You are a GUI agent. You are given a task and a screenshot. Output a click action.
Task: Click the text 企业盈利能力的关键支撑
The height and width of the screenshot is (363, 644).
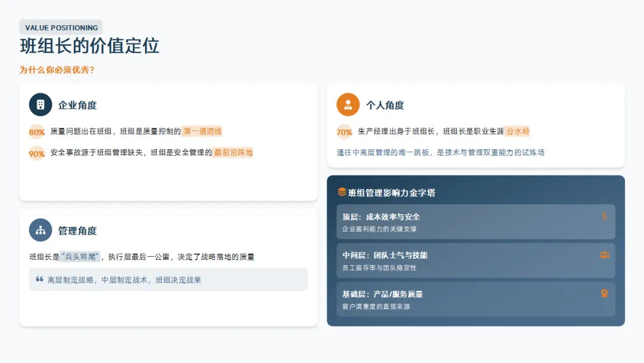pos(379,229)
